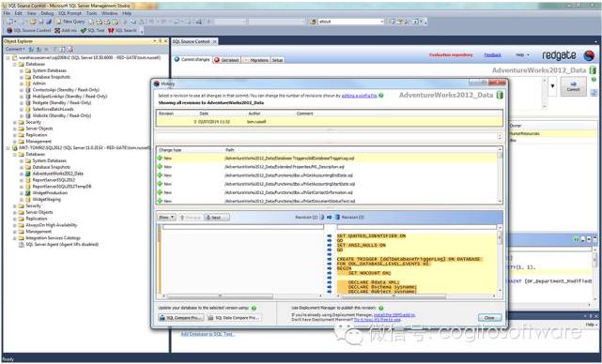Select the revision 1 row by tom.russell
The width and height of the screenshot is (602, 364).
point(330,122)
